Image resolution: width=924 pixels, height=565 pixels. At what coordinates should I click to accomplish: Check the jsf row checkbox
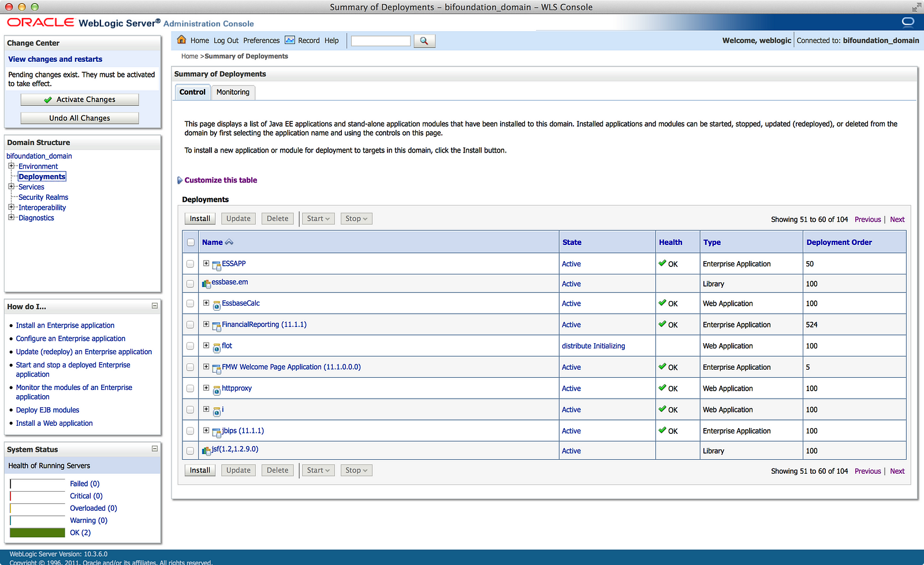pos(190,451)
